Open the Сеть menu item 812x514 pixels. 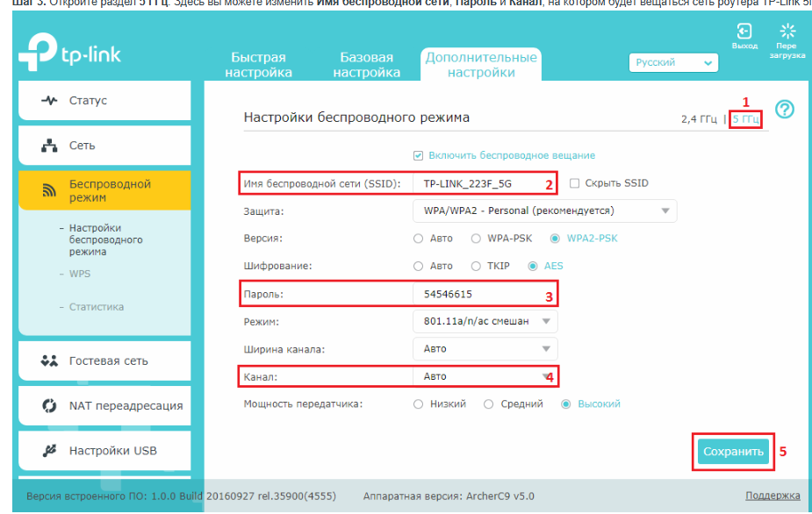coord(104,146)
